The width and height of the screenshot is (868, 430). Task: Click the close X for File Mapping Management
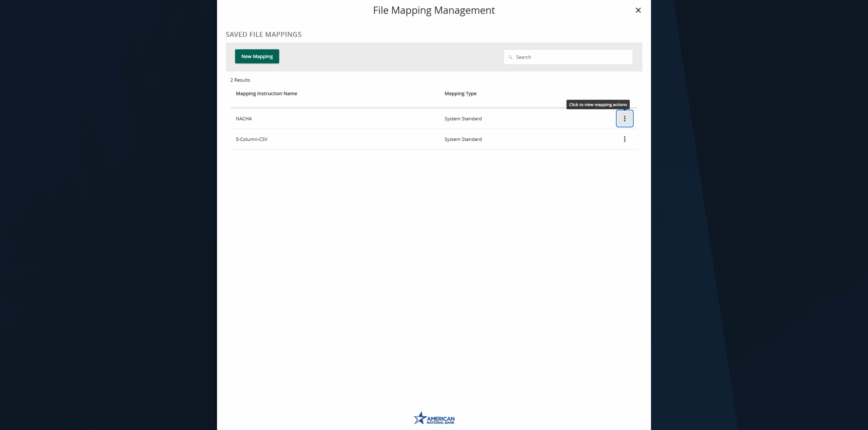click(638, 10)
